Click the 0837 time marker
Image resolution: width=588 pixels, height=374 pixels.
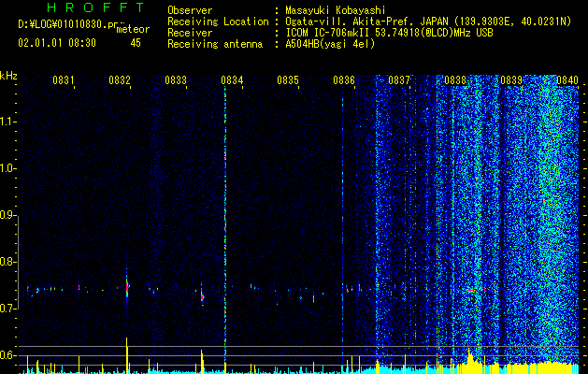pos(399,79)
